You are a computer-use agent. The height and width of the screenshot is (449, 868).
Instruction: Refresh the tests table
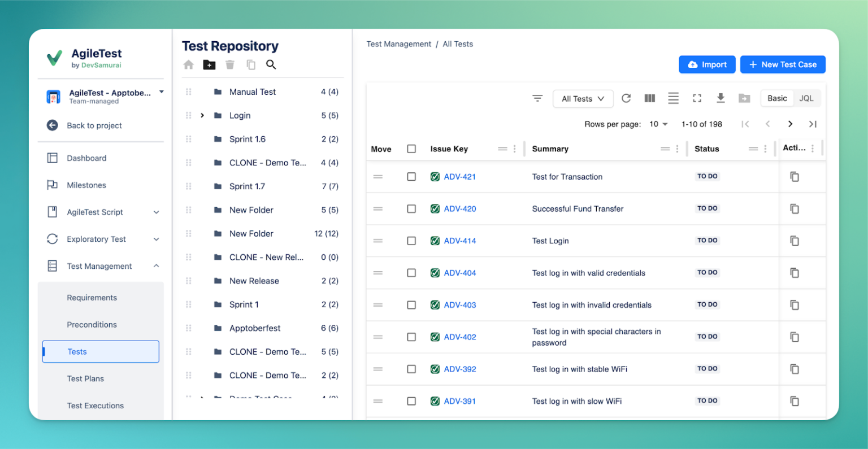[x=626, y=98]
